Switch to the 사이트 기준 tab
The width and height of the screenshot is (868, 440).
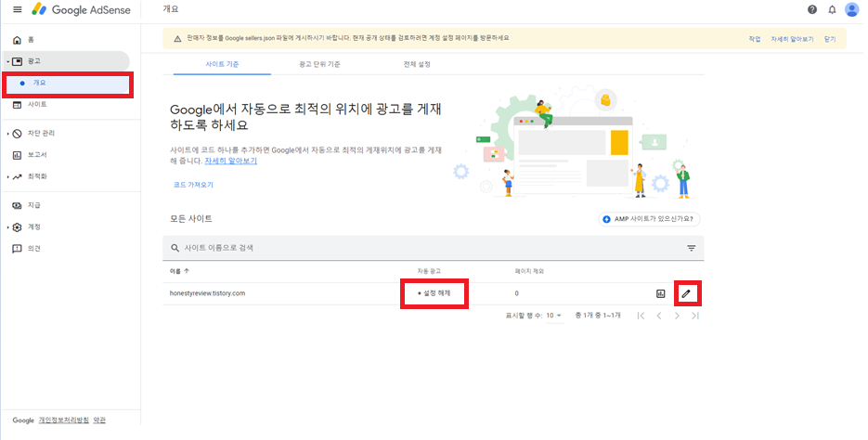pos(222,64)
